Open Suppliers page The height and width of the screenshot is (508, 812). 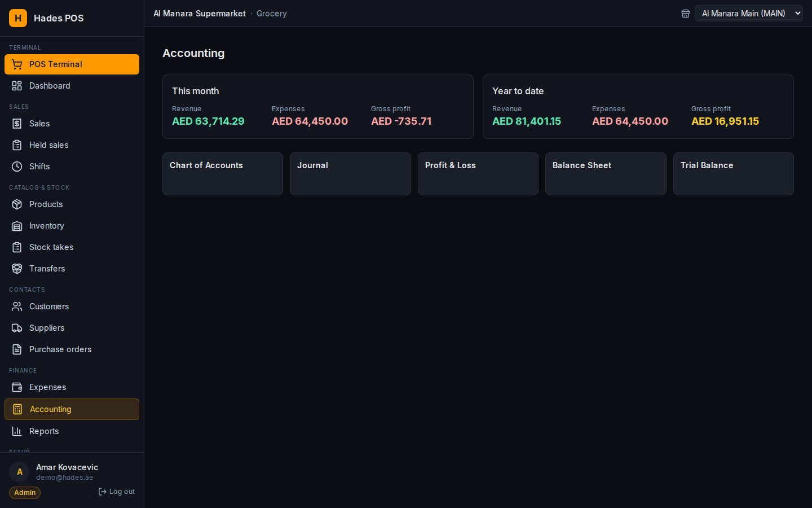(x=72, y=328)
